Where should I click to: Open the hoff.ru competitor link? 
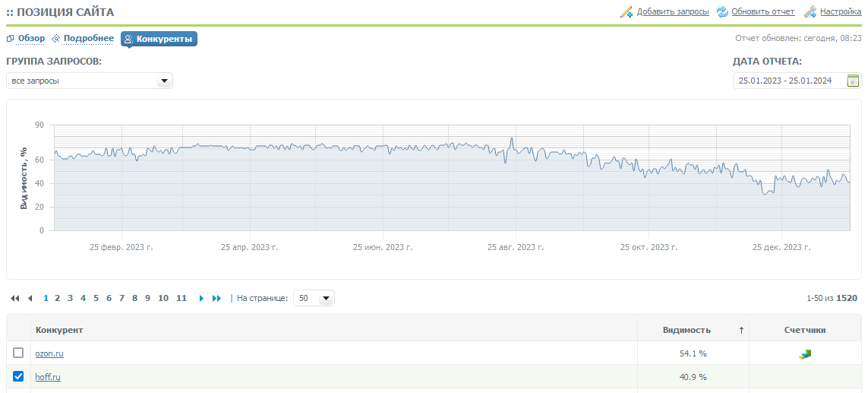(x=48, y=377)
